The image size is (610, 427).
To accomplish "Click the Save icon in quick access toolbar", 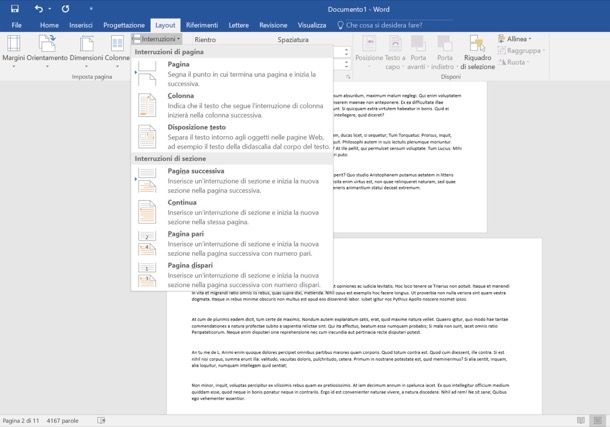I will [x=15, y=9].
